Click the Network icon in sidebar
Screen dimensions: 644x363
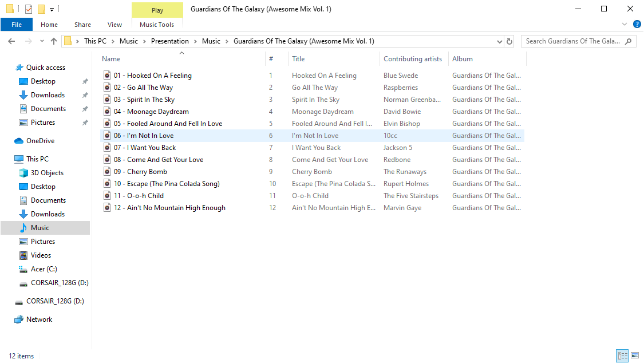(x=19, y=319)
